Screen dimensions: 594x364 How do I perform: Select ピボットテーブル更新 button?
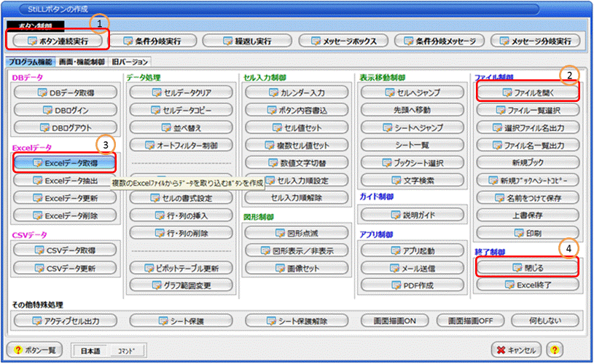tap(181, 268)
